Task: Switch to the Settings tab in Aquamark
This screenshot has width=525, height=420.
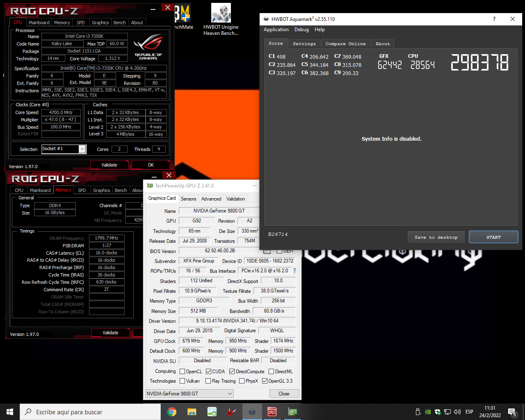Action: coord(304,44)
